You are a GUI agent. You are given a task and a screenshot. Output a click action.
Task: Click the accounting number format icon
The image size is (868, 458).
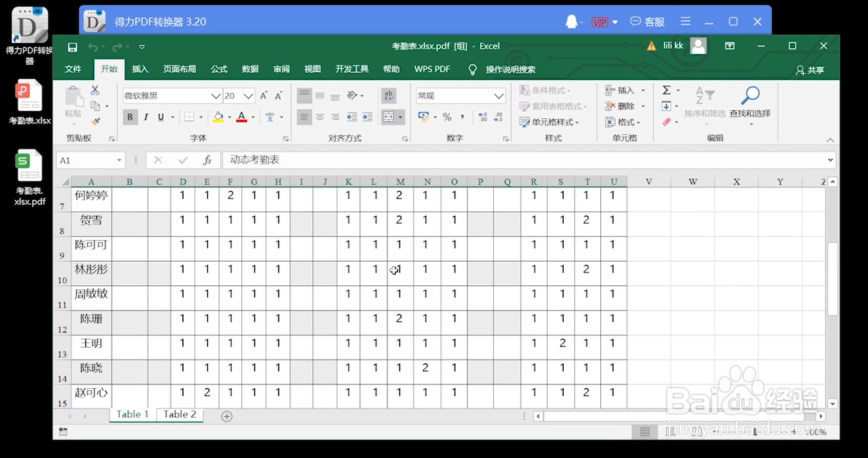(424, 117)
